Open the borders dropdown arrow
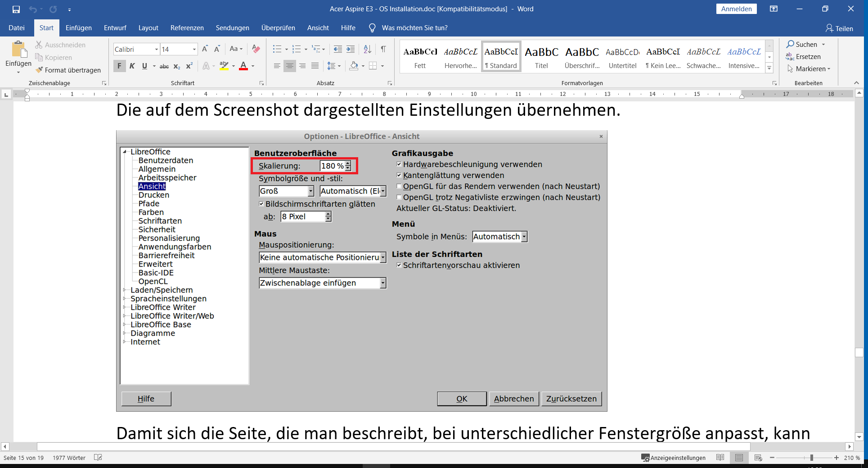 (382, 66)
